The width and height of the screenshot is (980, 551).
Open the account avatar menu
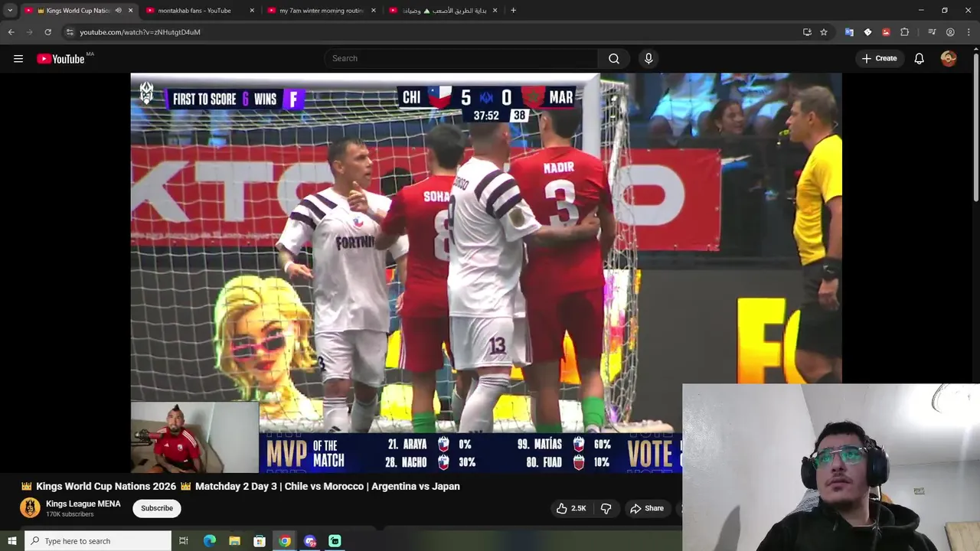coord(949,58)
